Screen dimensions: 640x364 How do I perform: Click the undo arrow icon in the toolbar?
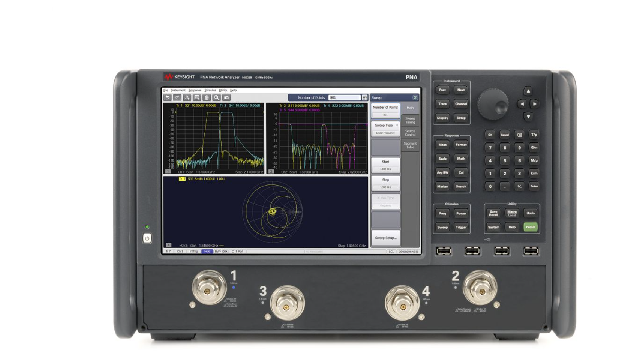click(168, 97)
